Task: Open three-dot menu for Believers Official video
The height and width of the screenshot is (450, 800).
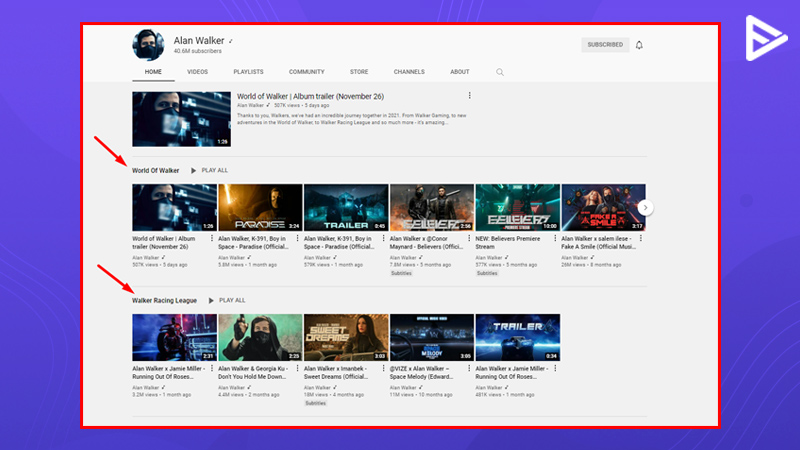Action: click(x=469, y=238)
